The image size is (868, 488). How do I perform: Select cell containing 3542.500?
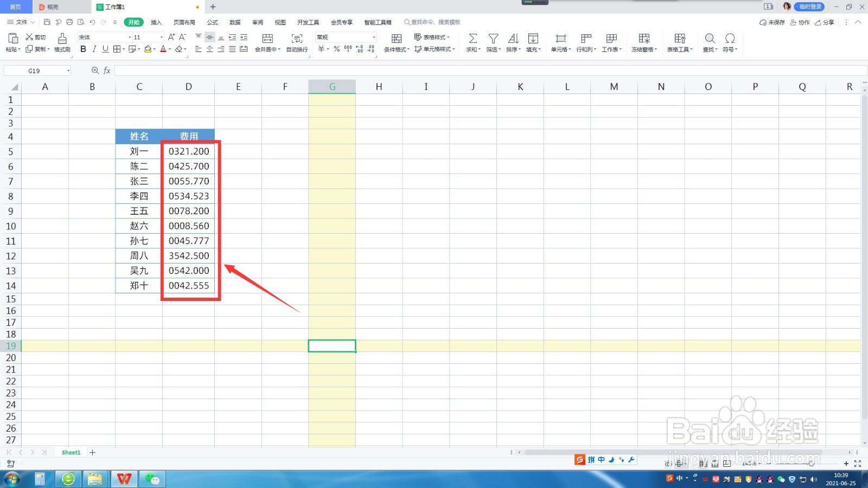[188, 256]
